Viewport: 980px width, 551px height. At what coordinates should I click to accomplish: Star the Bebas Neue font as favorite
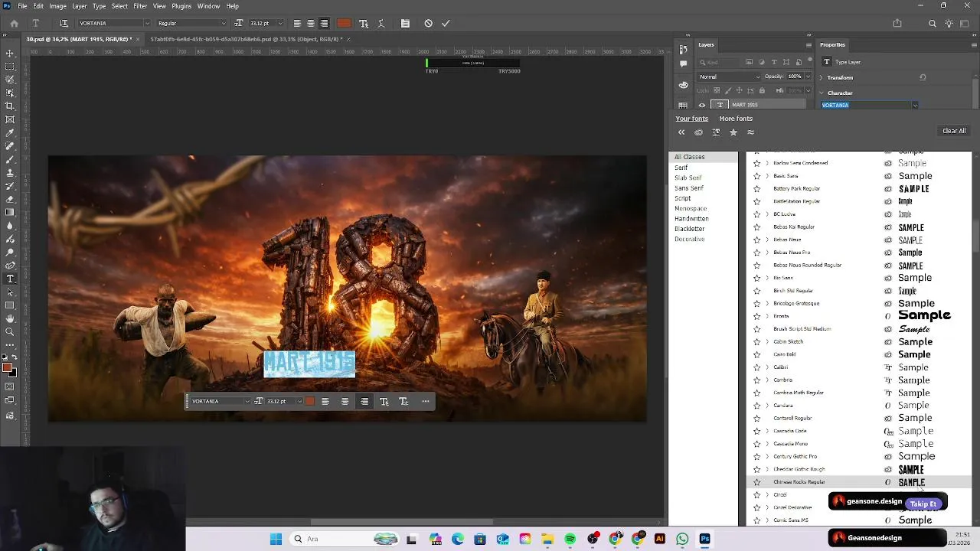tap(756, 240)
